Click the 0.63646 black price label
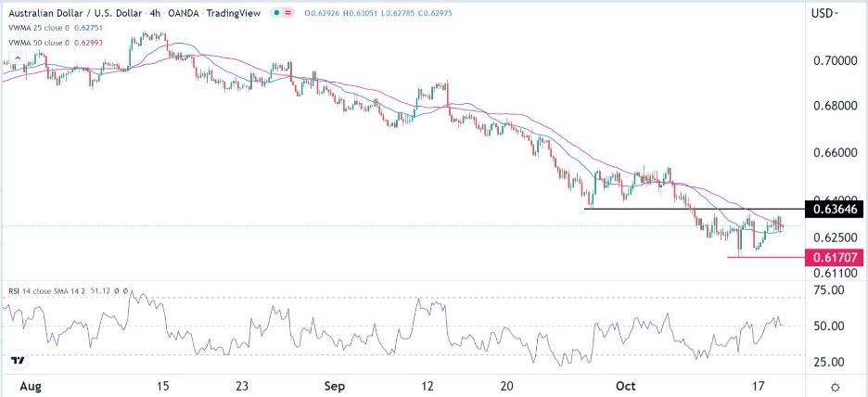This screenshot has height=397, width=868. click(x=836, y=210)
